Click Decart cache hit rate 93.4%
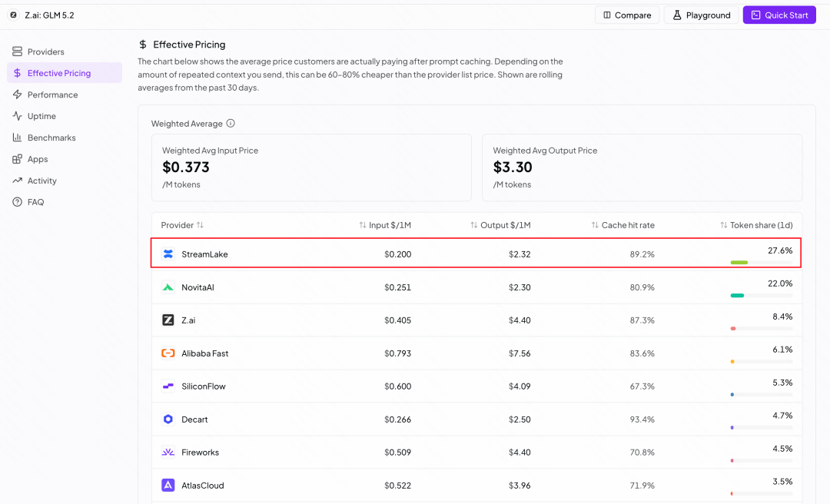This screenshot has width=830, height=504. [642, 419]
